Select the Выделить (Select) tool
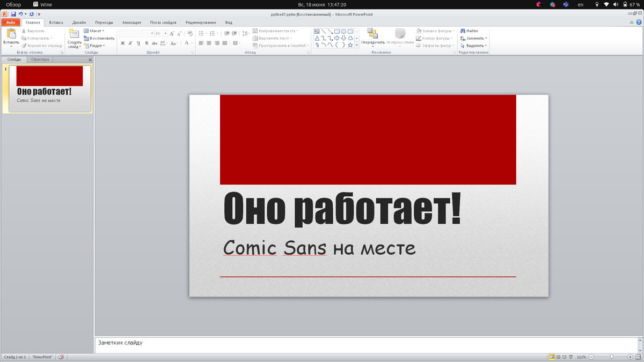 pos(472,45)
